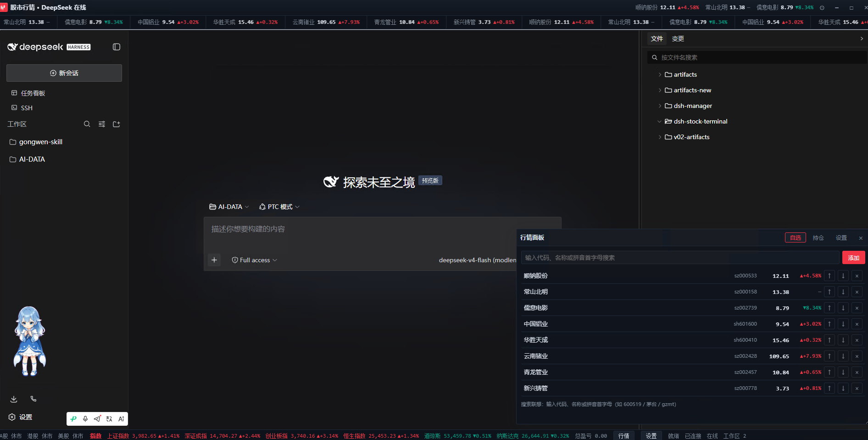Start a 新会话 new conversation

coord(64,73)
